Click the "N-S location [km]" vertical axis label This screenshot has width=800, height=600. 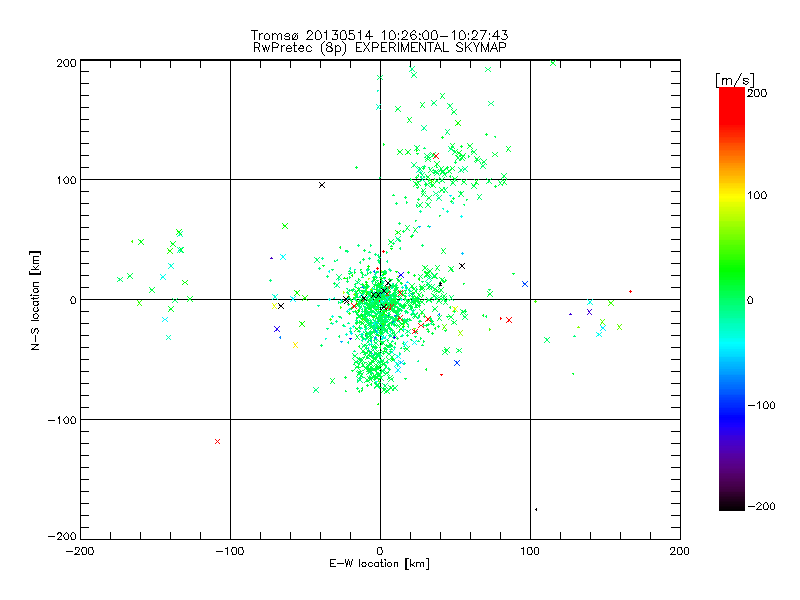click(35, 300)
